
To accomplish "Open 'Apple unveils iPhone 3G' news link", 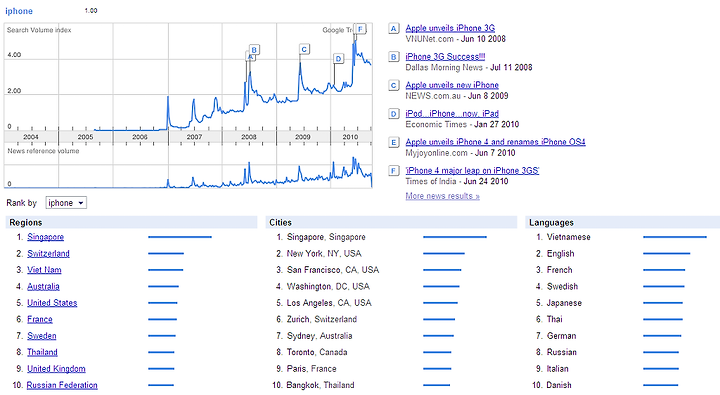I will point(450,28).
